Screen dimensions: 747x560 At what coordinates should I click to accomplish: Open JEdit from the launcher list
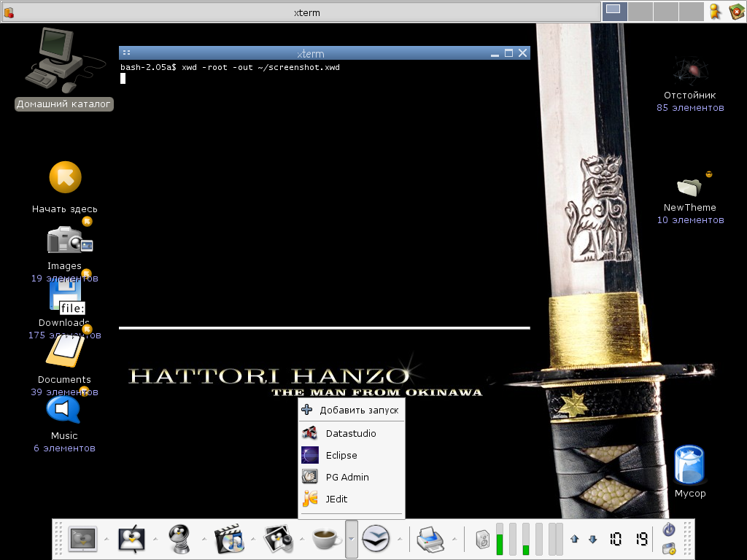click(x=336, y=499)
